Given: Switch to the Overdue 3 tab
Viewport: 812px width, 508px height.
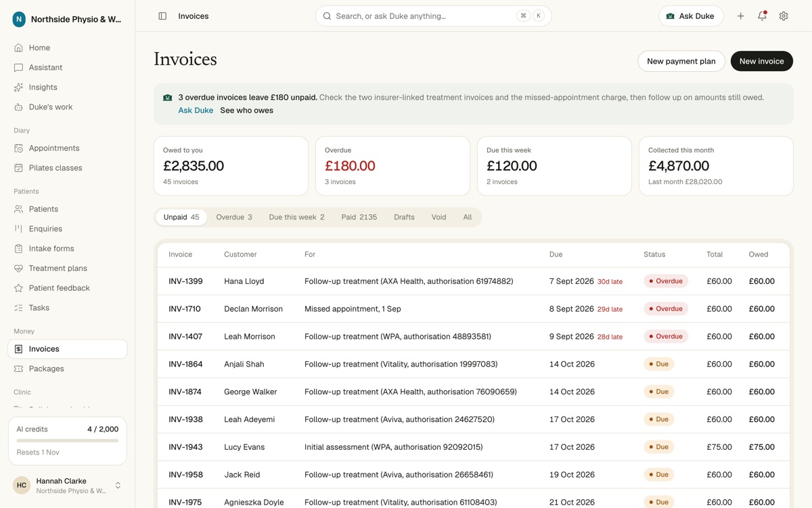Looking at the screenshot, I should pos(234,217).
